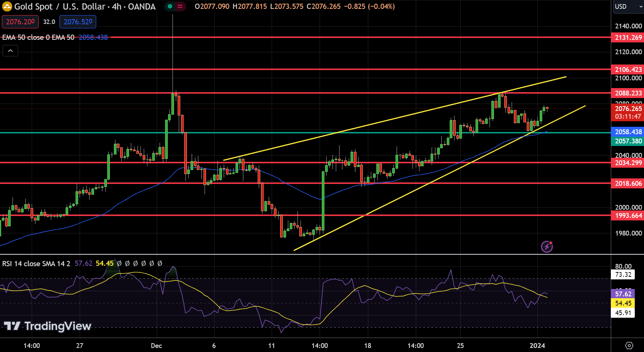This screenshot has width=644, height=352.
Task: Open the chart settings gear icon
Action: coord(629,345)
